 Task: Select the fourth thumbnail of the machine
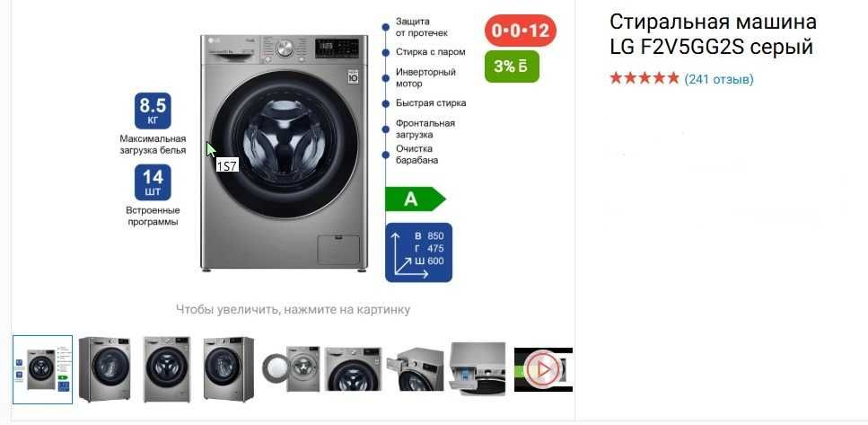[x=229, y=369]
